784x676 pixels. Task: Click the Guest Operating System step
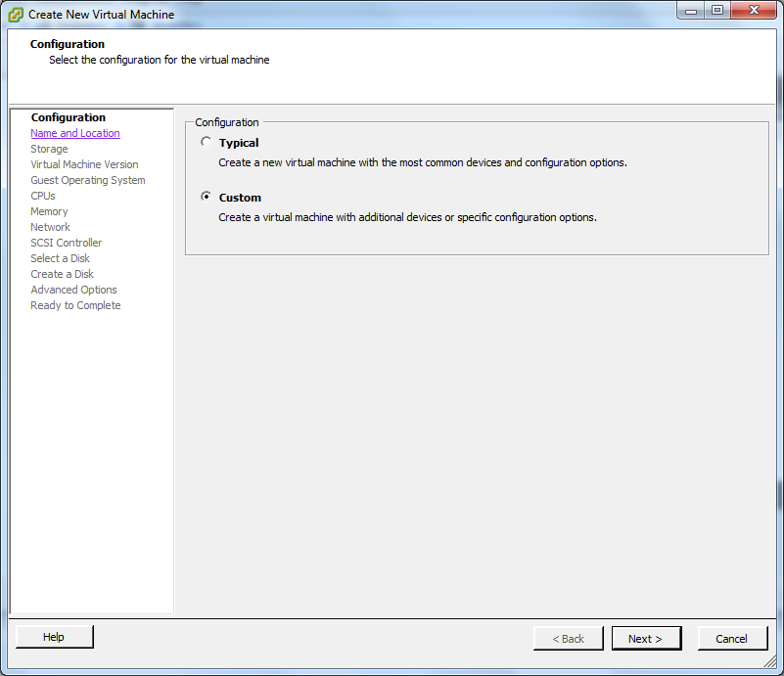[88, 180]
